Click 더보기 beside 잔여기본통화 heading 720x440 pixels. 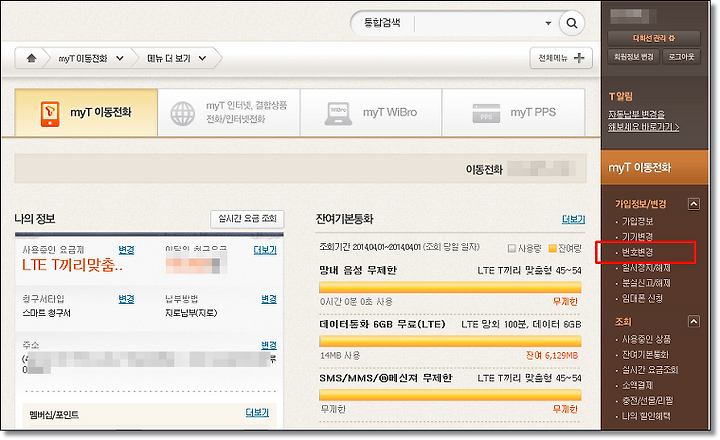tap(574, 220)
